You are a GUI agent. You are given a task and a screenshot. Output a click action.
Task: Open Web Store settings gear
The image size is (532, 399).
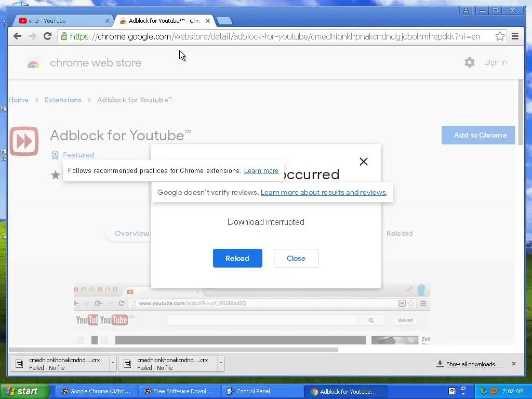point(469,62)
